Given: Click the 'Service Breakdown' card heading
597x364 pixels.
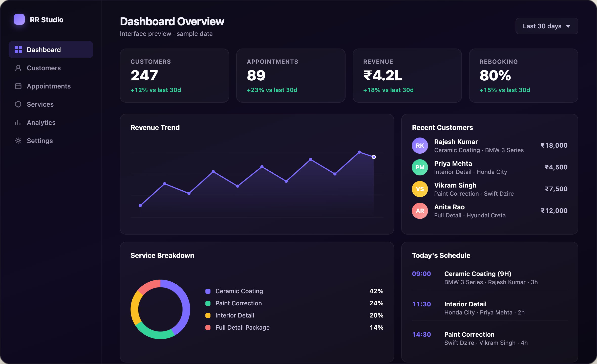Looking at the screenshot, I should (162, 256).
